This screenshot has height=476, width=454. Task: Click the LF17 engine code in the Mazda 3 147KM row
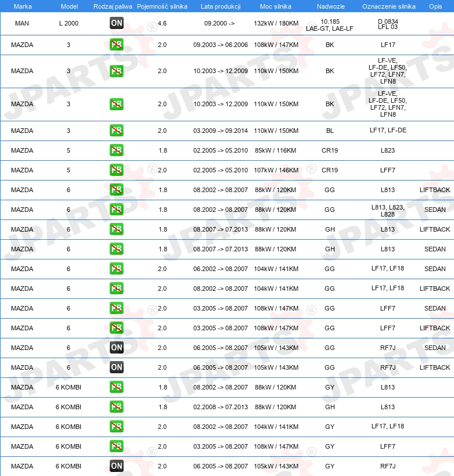click(388, 45)
